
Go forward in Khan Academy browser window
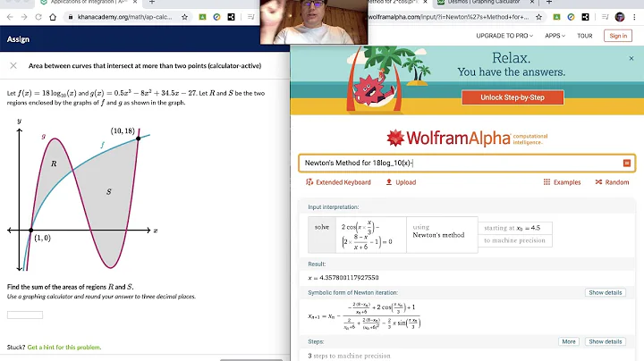coord(24,17)
